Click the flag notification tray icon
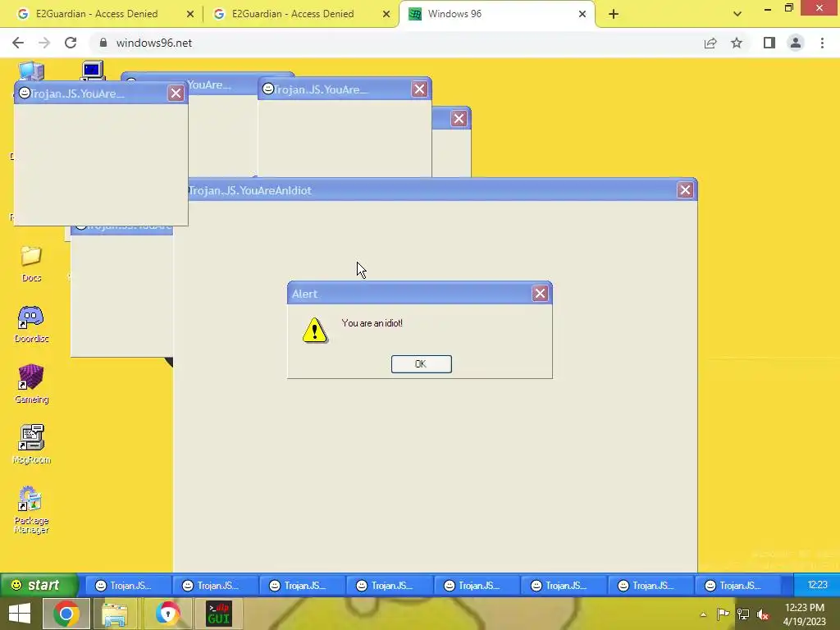 click(724, 614)
